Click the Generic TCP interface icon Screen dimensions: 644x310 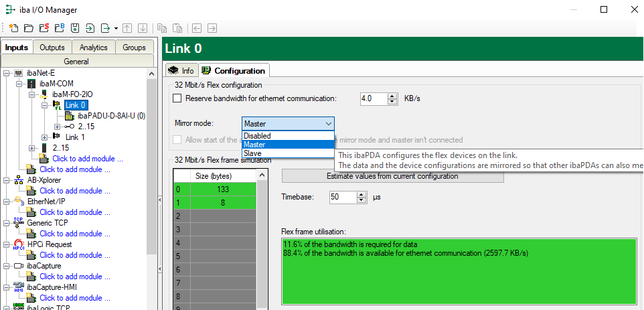19,222
